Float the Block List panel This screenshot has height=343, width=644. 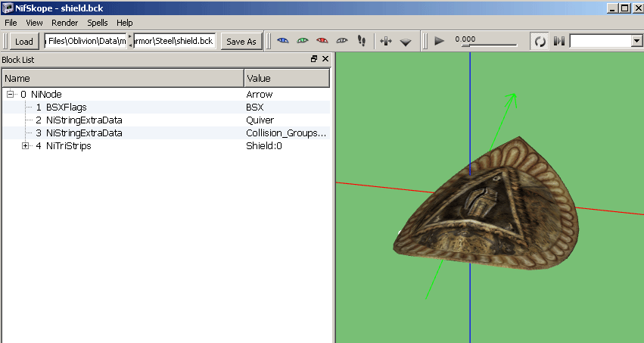point(314,59)
